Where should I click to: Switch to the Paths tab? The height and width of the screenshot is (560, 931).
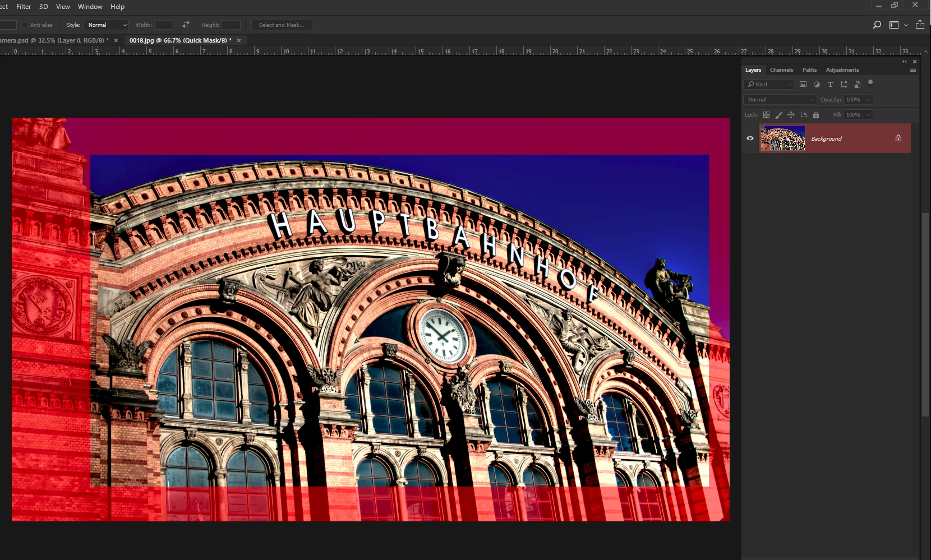tap(809, 70)
